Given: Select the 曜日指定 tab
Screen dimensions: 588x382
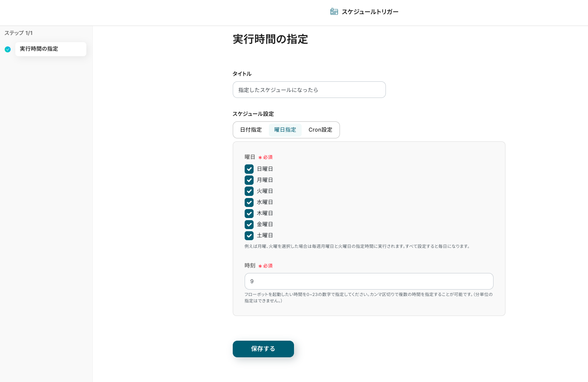Looking at the screenshot, I should [285, 130].
